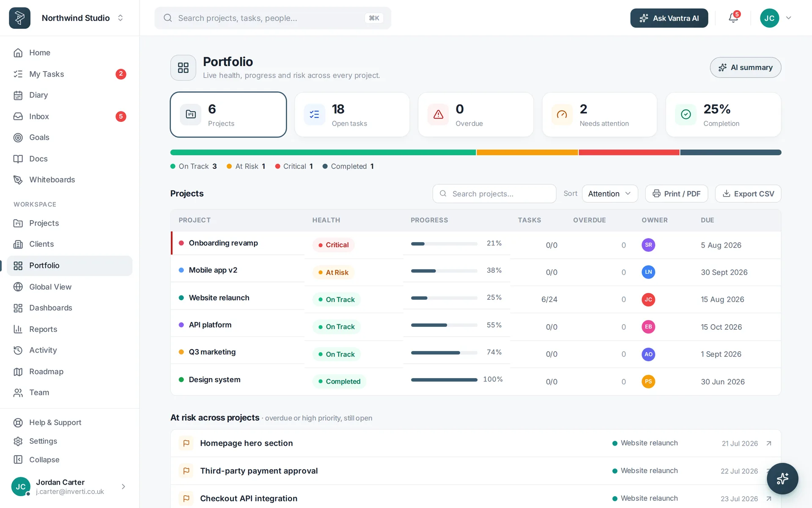This screenshot has width=812, height=508.
Task: Generate the AI summary
Action: [x=745, y=67]
